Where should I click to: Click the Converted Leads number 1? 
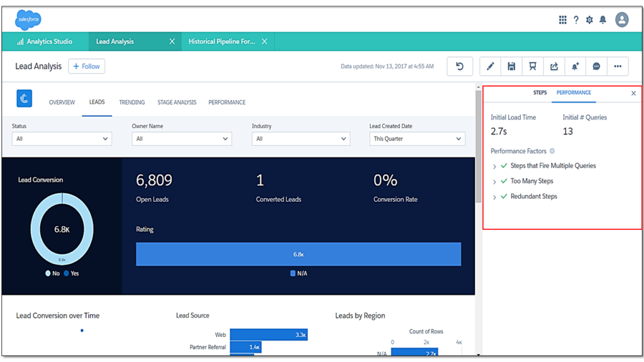[x=260, y=180]
